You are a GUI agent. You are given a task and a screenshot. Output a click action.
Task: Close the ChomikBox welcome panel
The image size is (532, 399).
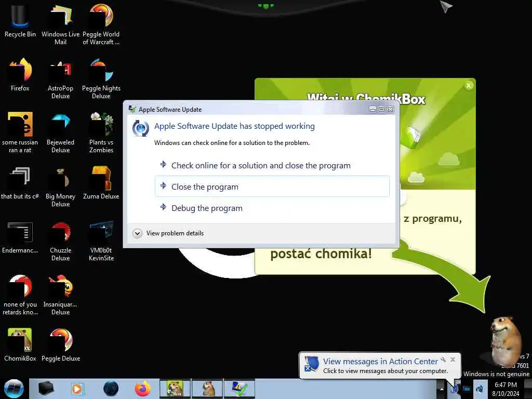click(x=469, y=86)
